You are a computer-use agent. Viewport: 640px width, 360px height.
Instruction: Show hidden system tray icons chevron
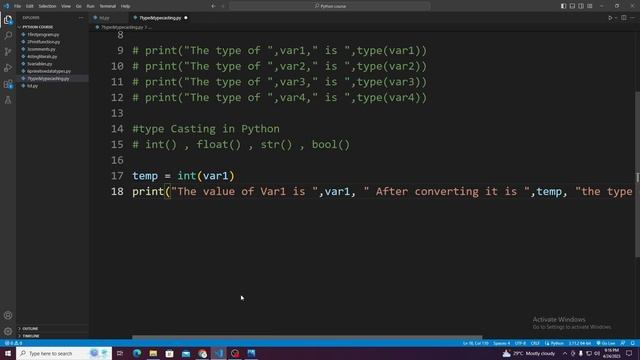(565, 353)
